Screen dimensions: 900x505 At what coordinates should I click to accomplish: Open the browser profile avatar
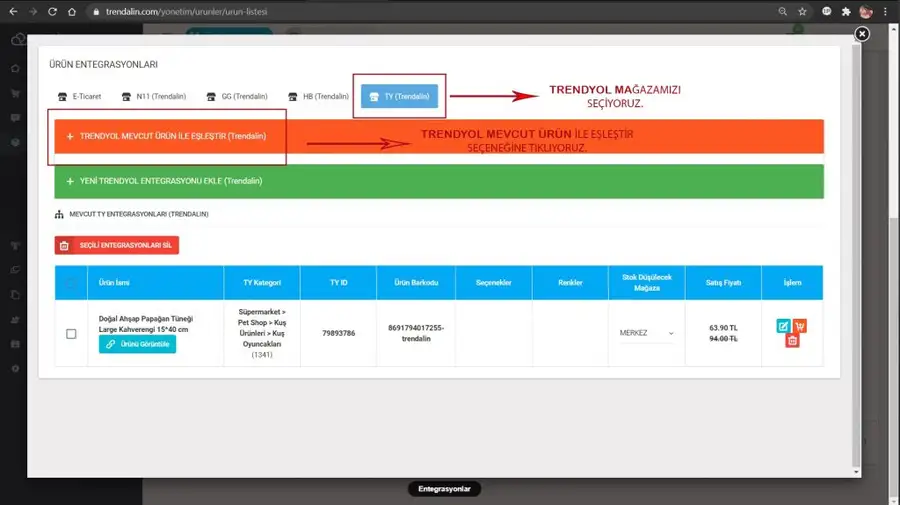click(x=866, y=11)
